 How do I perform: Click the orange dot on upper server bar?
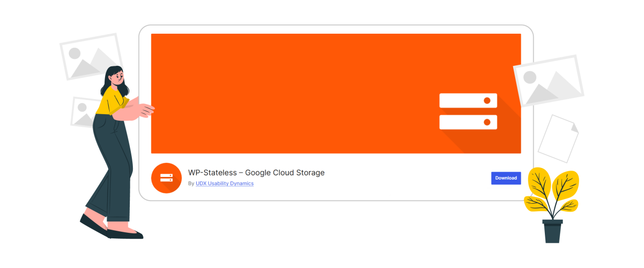click(x=487, y=101)
